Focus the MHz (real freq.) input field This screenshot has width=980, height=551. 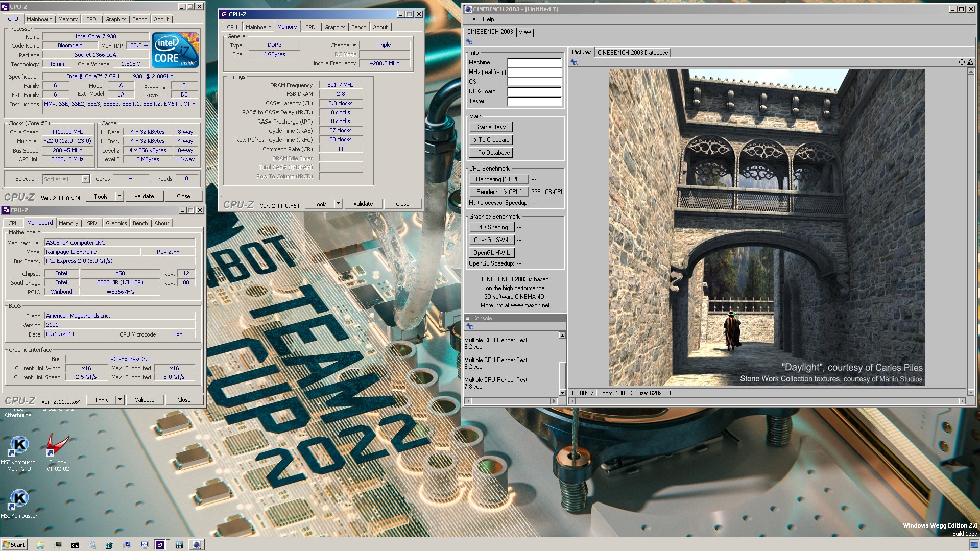pos(534,72)
